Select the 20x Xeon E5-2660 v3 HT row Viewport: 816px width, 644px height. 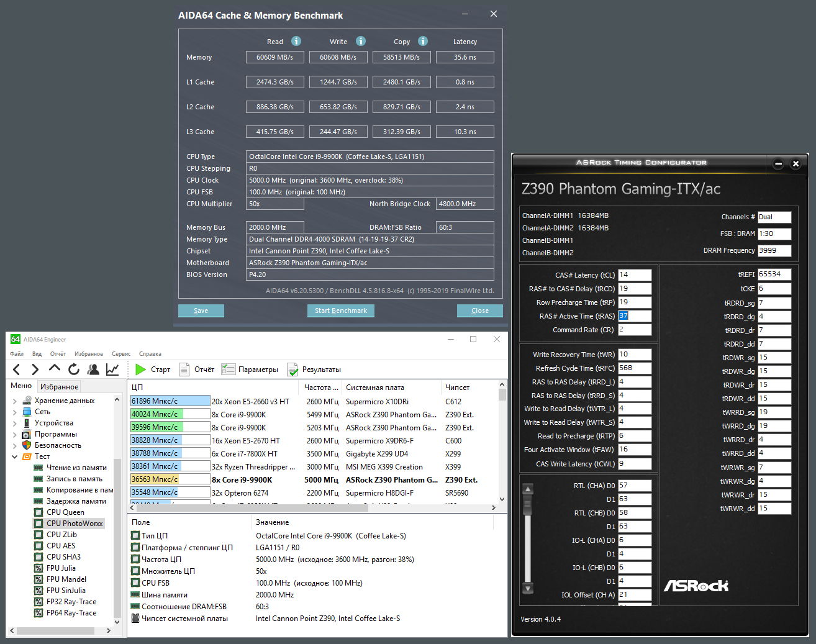(313, 401)
